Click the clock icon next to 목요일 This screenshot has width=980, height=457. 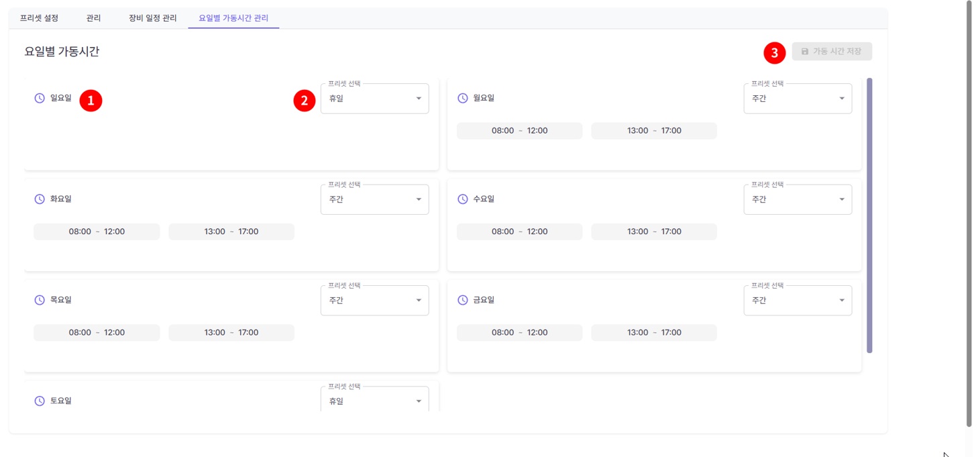click(40, 300)
